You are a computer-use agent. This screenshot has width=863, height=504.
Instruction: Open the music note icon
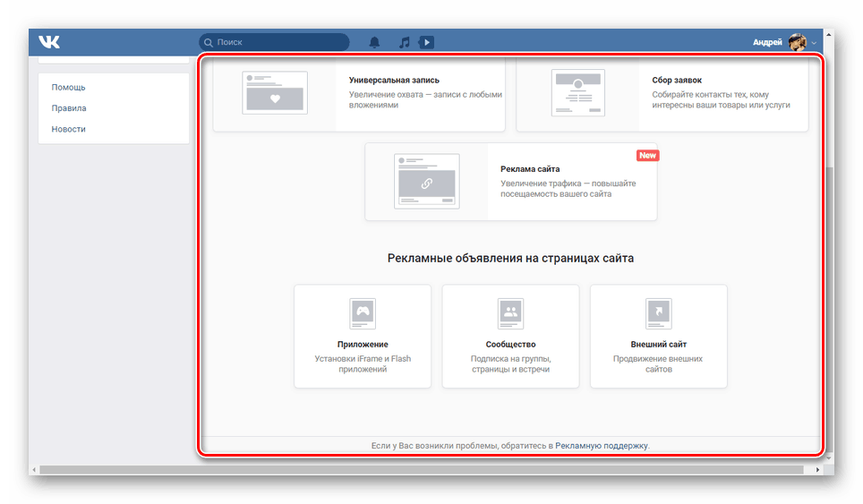click(404, 42)
